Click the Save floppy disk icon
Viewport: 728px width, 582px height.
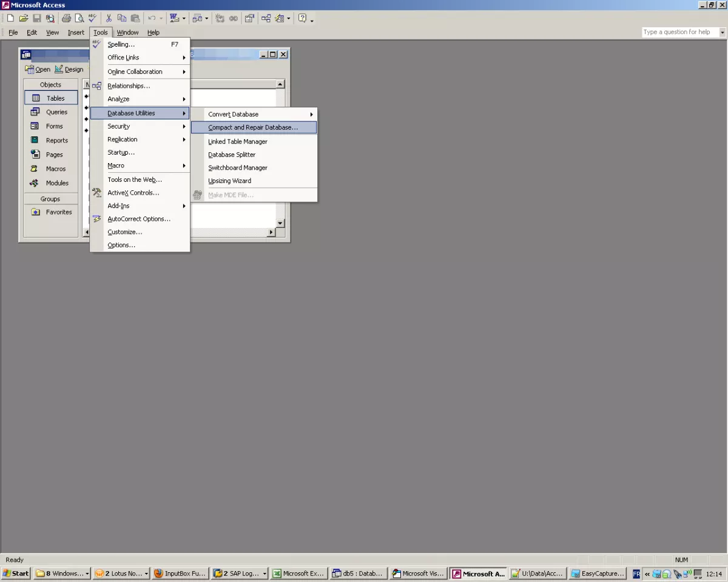click(37, 18)
